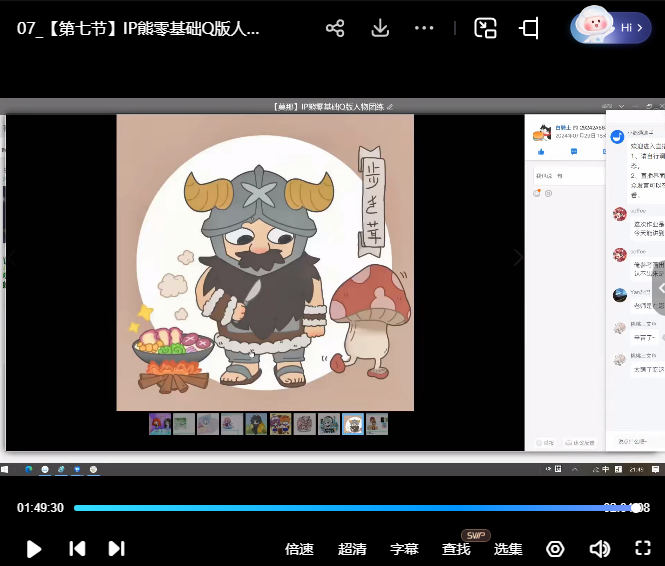Open the 查找 search feature
This screenshot has width=665, height=566.
[x=456, y=549]
